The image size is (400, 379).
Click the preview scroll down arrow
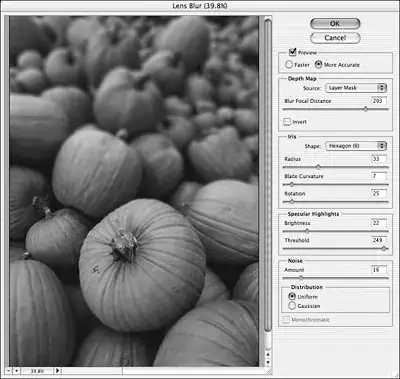(x=268, y=362)
